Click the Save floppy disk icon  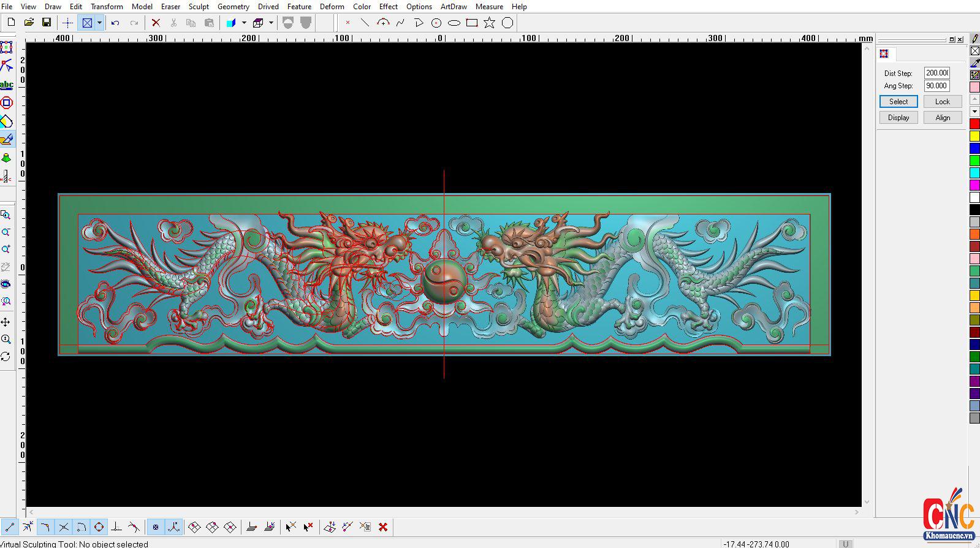(47, 23)
